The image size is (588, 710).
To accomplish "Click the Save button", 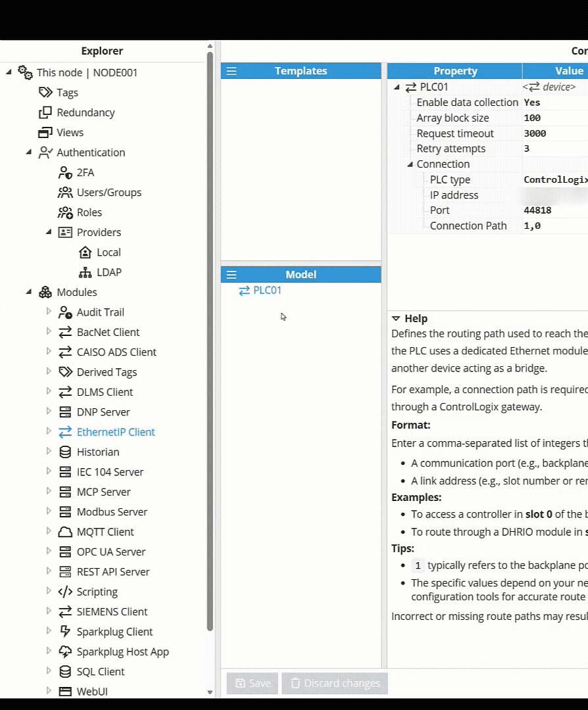I will 253,683.
